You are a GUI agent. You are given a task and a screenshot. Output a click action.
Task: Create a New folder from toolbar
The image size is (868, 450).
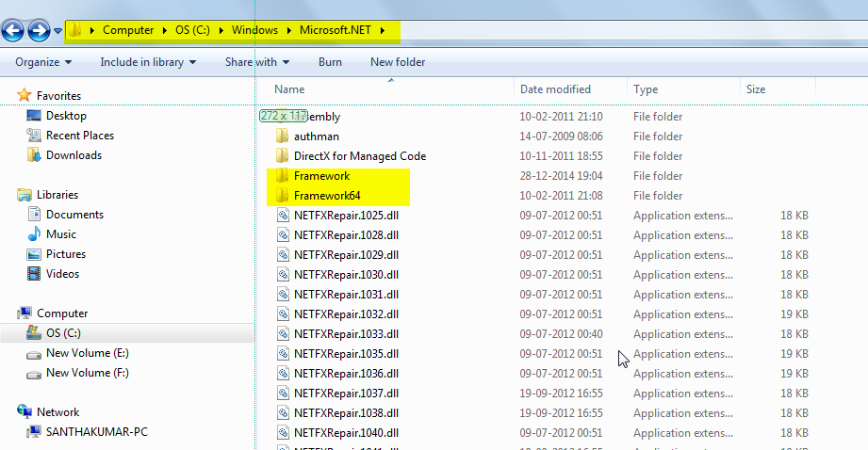click(398, 62)
